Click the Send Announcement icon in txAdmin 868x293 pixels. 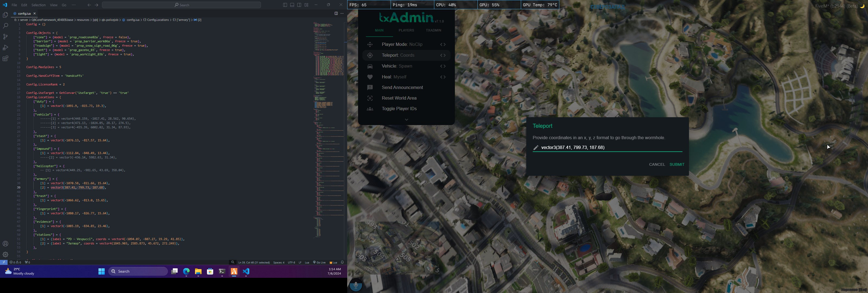[x=370, y=88]
